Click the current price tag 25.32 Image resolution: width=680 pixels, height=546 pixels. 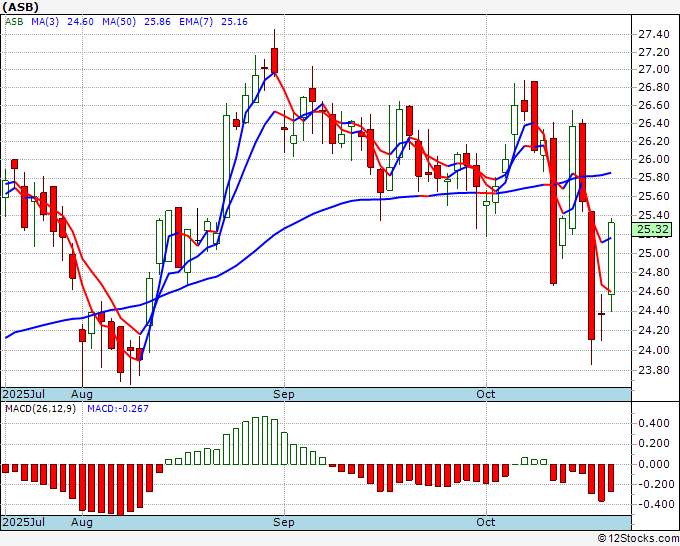[x=652, y=229]
